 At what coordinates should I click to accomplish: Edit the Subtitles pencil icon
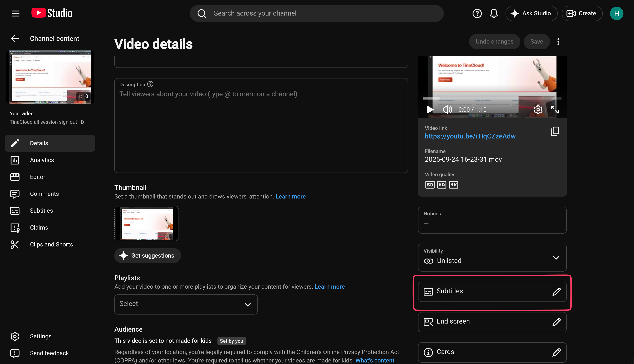click(x=557, y=292)
